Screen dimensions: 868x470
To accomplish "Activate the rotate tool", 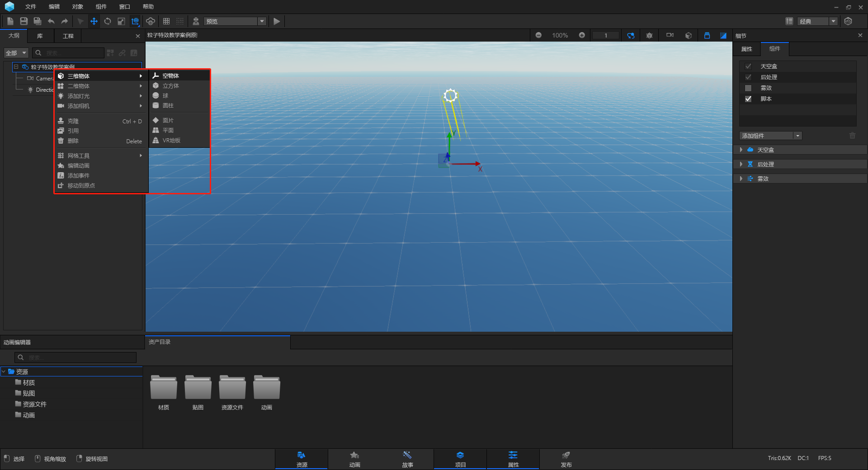I will pyautogui.click(x=108, y=21).
